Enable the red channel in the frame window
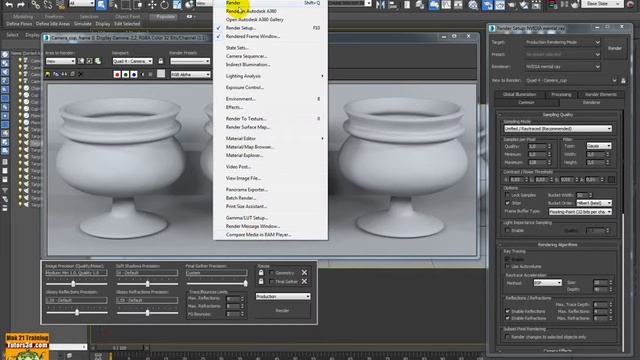 click(x=117, y=74)
